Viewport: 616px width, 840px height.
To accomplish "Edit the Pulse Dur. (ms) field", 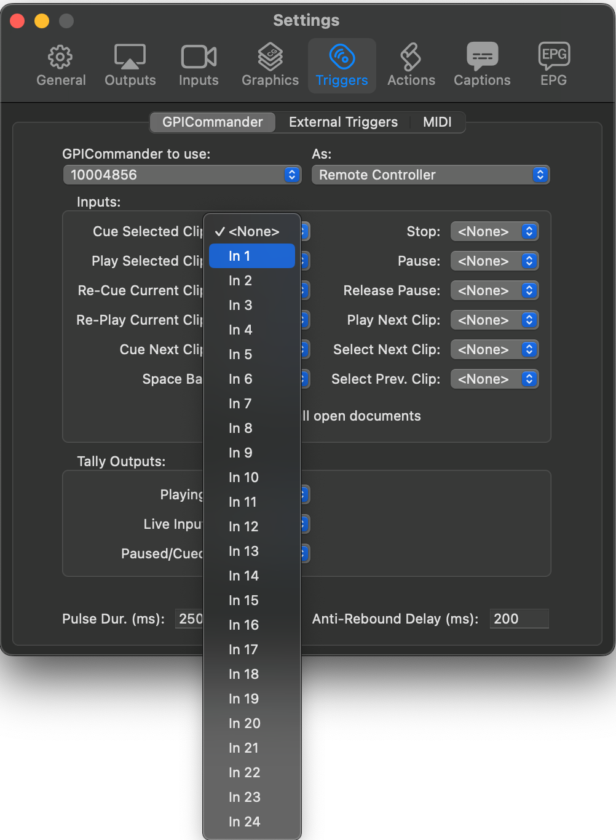I will click(189, 619).
